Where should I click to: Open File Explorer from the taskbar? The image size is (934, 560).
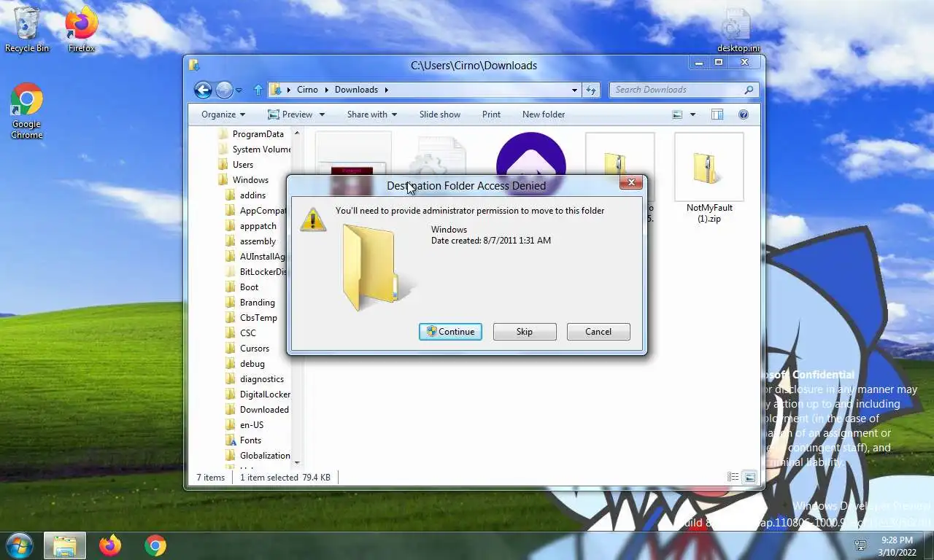65,545
